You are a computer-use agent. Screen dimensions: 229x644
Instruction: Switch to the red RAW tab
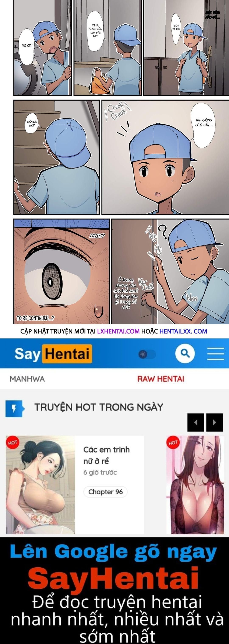pos(161,379)
